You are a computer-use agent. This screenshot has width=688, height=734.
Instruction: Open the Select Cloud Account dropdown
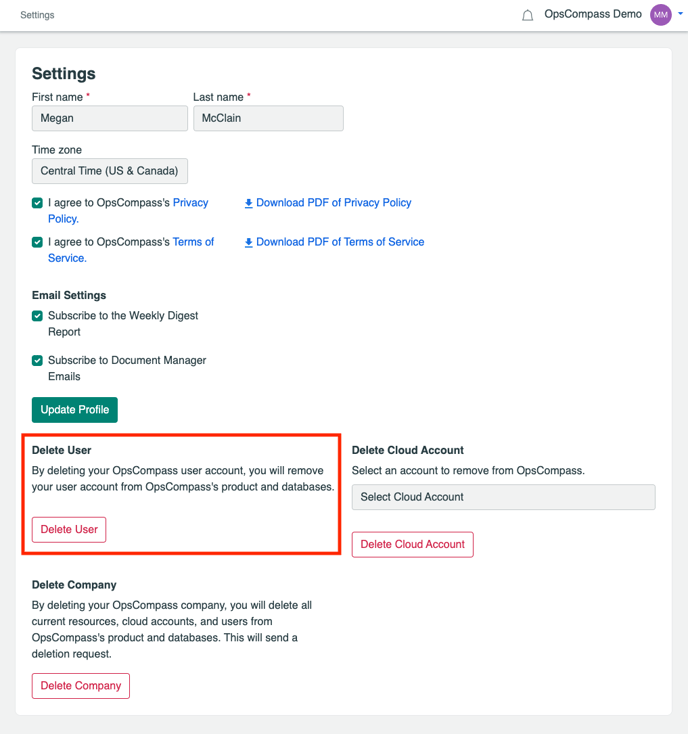[x=504, y=497]
